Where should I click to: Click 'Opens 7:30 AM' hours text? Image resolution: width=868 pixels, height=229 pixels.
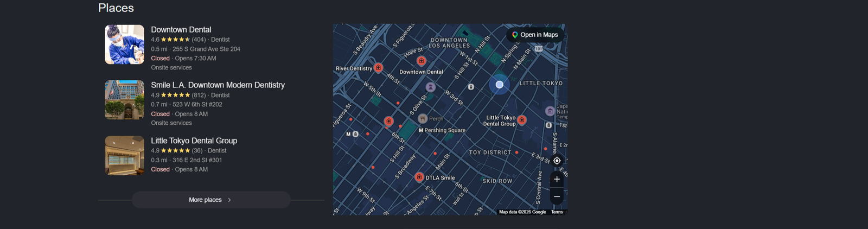click(195, 58)
